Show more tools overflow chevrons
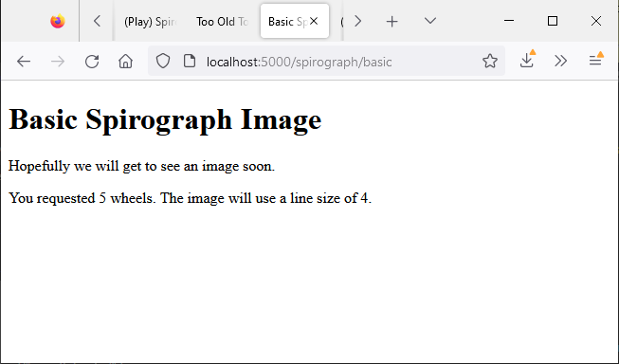 tap(560, 62)
